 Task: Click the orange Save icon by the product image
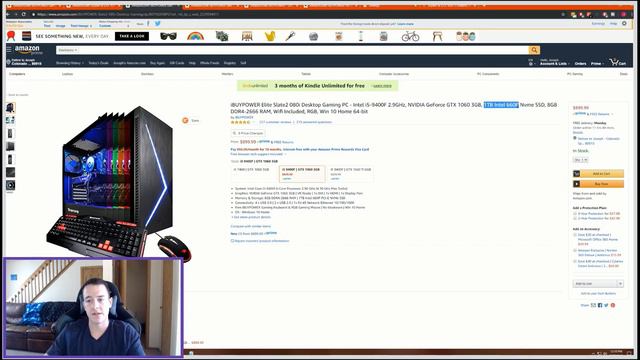click(185, 120)
